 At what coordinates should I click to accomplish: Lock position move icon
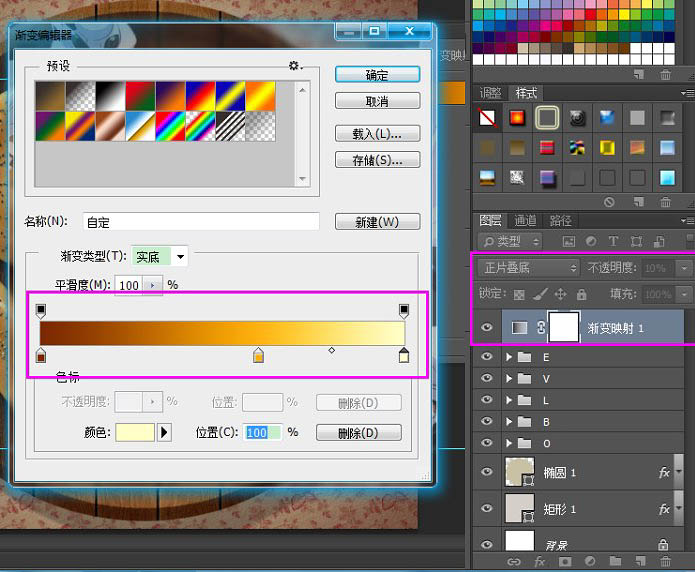561,294
